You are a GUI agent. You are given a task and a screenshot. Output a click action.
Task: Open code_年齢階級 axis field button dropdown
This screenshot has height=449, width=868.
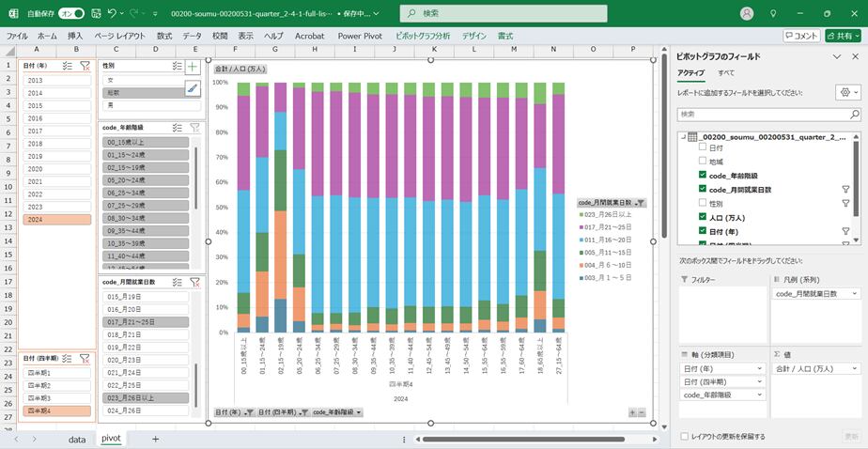(357, 412)
